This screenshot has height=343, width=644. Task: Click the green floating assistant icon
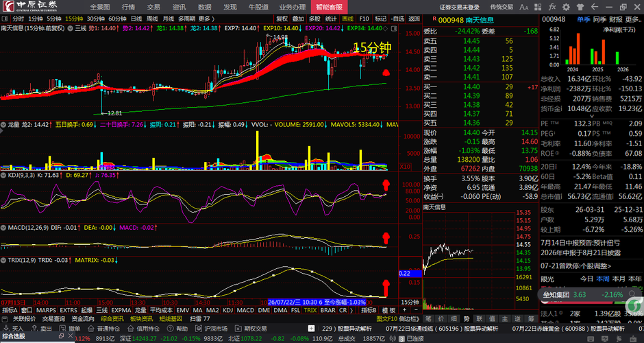(635, 305)
